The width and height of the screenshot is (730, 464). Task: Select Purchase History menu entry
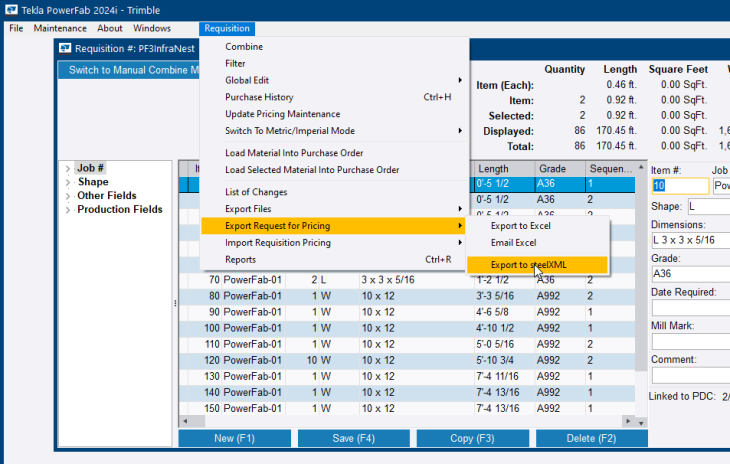pyautogui.click(x=334, y=97)
